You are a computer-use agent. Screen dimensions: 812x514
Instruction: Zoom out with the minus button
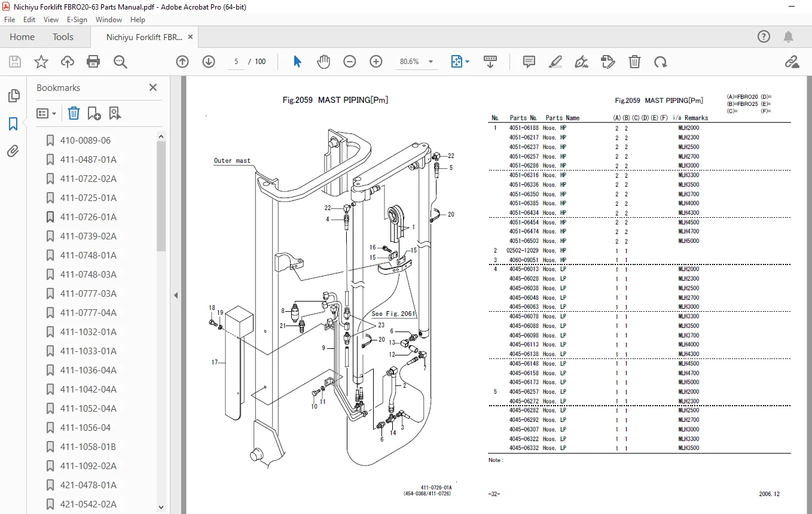tap(350, 62)
